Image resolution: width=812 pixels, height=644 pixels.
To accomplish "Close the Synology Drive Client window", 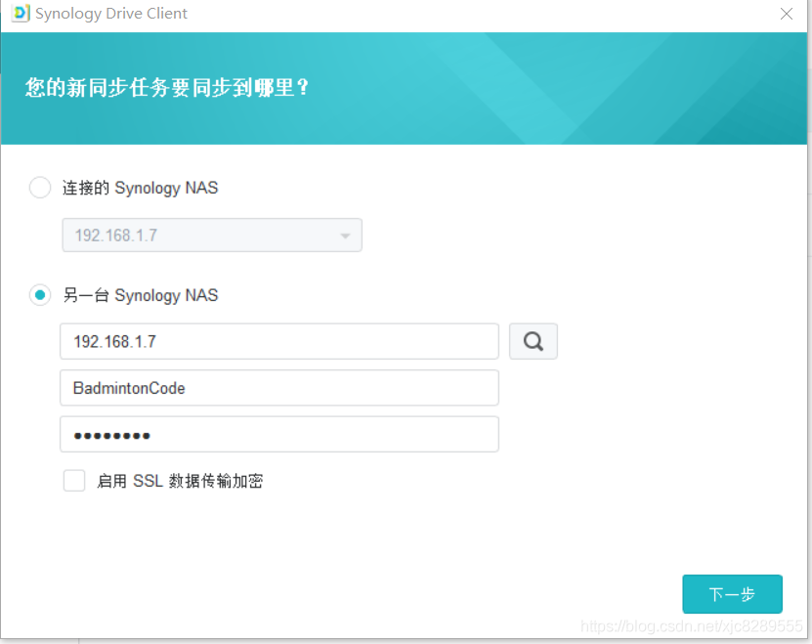I will (x=787, y=14).
